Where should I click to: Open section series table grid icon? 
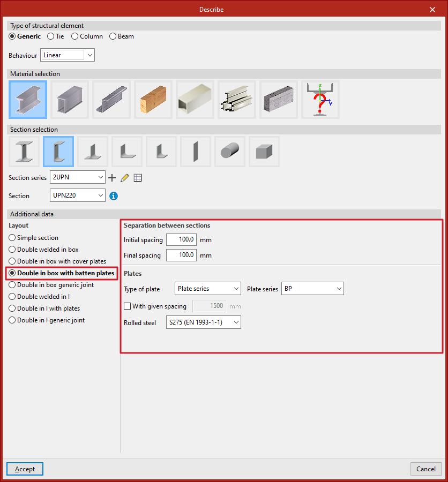point(138,178)
